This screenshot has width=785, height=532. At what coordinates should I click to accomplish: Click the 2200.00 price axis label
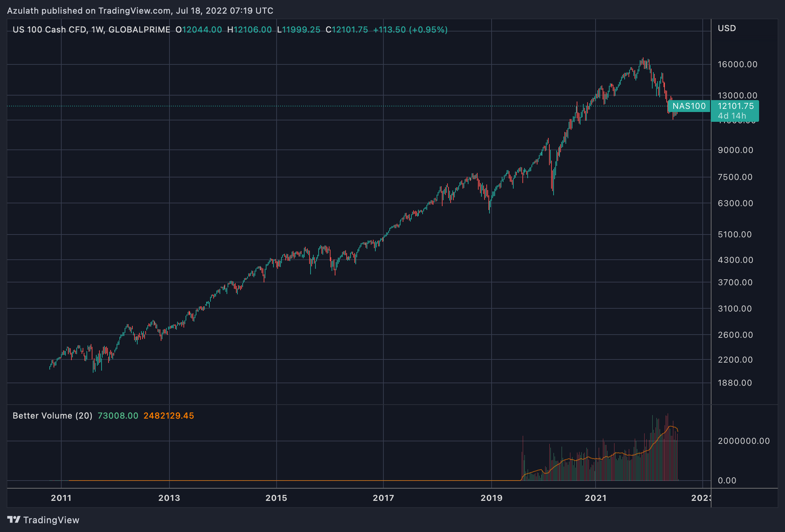pyautogui.click(x=735, y=360)
